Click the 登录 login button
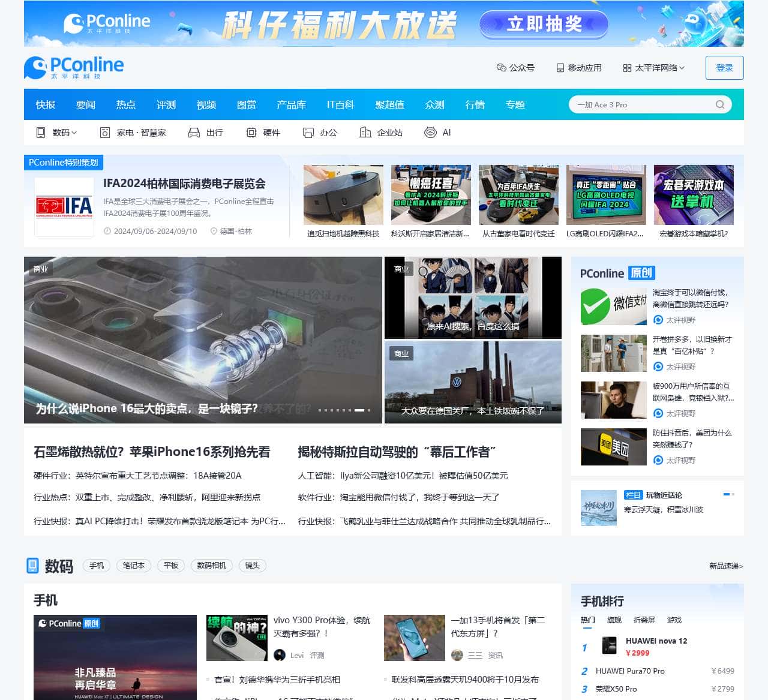The height and width of the screenshot is (700, 768). [x=725, y=68]
